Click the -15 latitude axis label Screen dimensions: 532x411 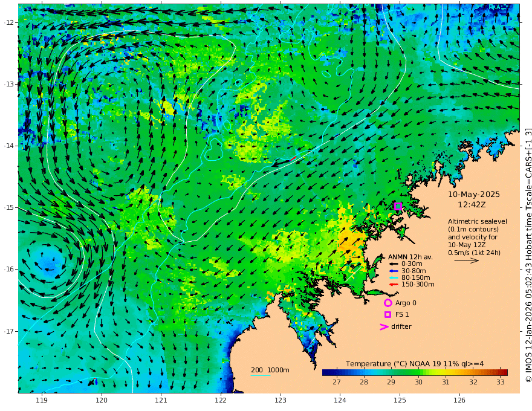coord(9,207)
